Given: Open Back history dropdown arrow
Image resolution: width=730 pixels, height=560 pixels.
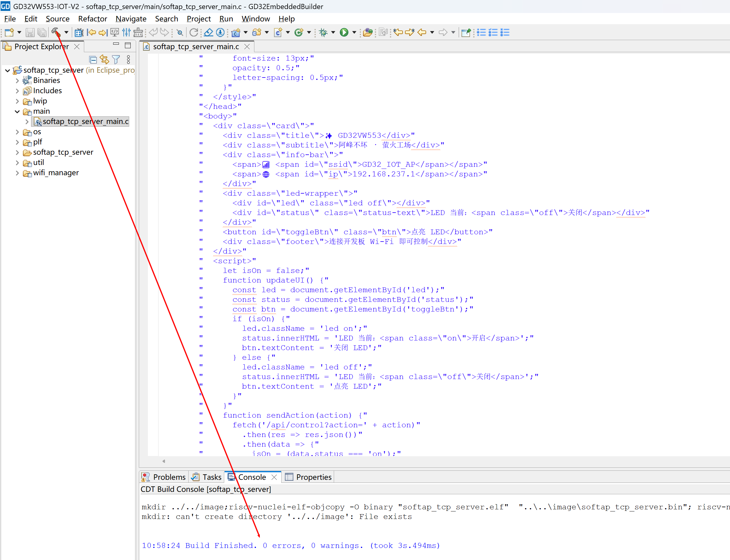Looking at the screenshot, I should (x=432, y=32).
